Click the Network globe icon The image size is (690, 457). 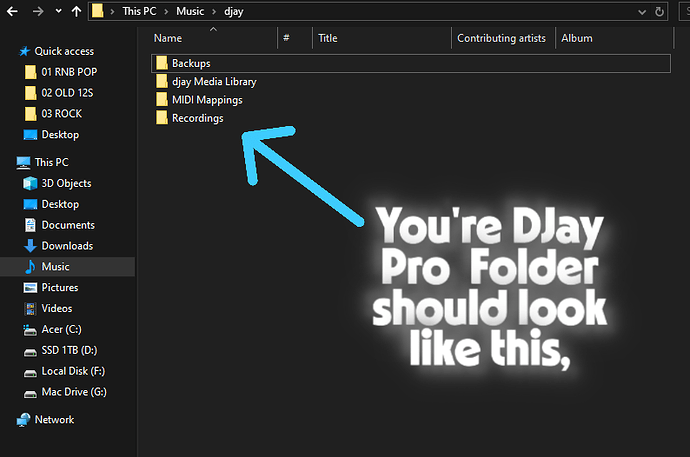23,420
